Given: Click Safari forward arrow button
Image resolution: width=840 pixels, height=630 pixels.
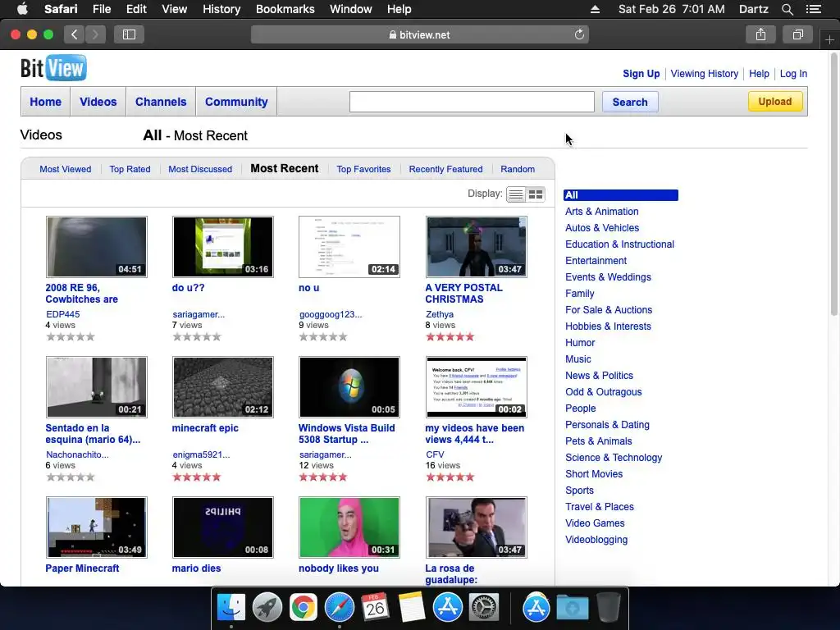Looking at the screenshot, I should [95, 34].
